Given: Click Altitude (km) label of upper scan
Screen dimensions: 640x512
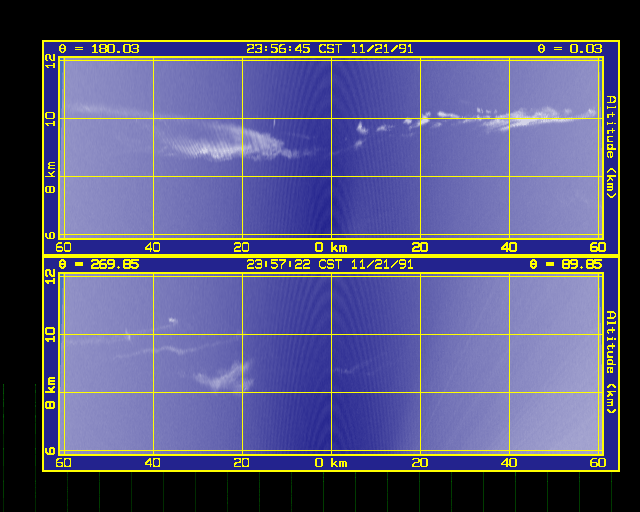Looking at the screenshot, I should coord(611,147).
